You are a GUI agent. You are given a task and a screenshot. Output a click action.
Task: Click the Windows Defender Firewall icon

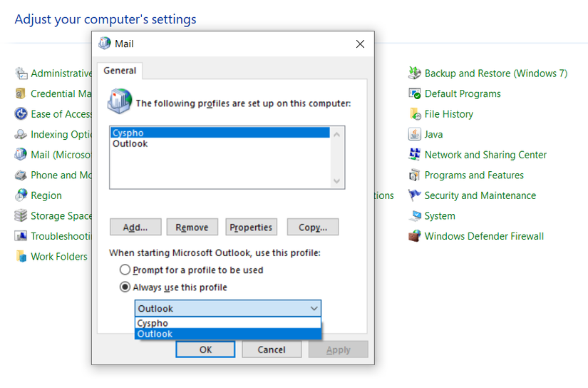[415, 236]
